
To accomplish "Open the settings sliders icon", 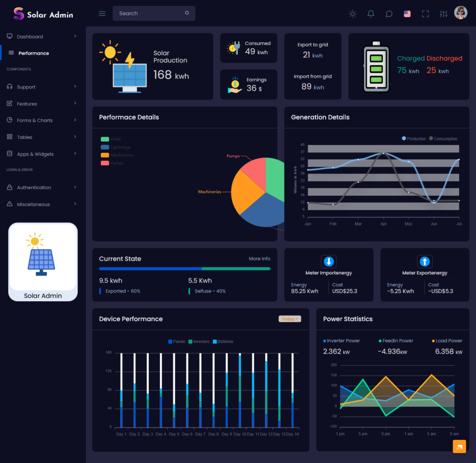I will [443, 14].
